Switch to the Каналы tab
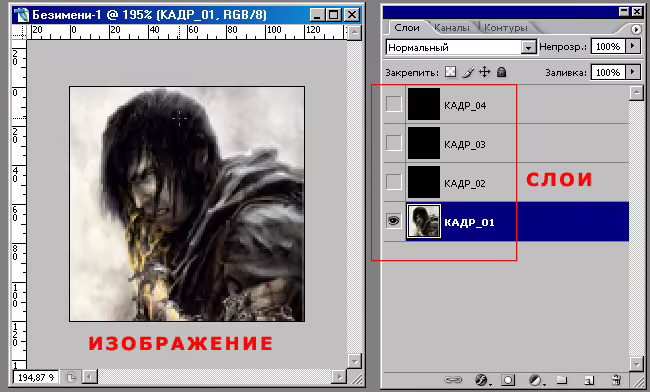The height and width of the screenshot is (392, 650). click(x=452, y=28)
